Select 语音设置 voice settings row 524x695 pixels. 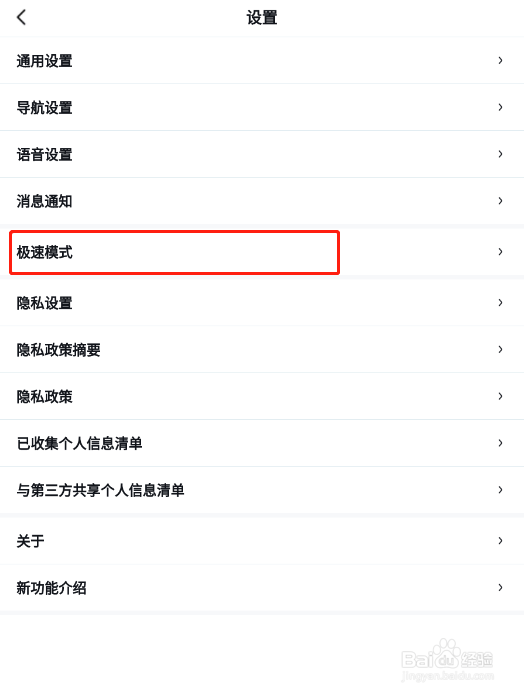tap(262, 154)
